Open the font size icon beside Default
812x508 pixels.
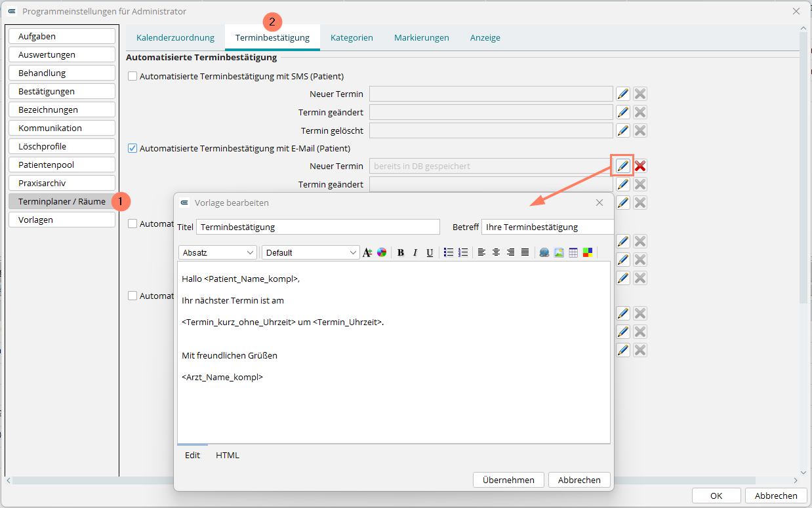pos(367,252)
